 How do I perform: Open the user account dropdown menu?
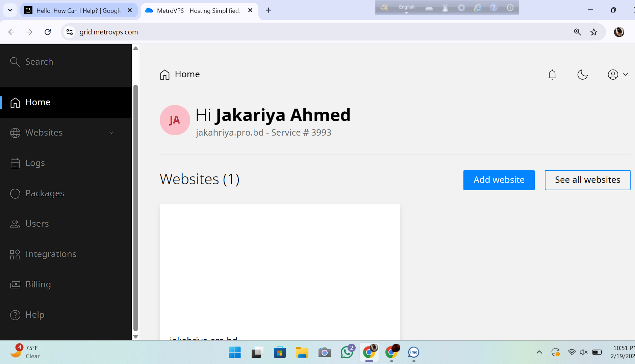point(617,74)
